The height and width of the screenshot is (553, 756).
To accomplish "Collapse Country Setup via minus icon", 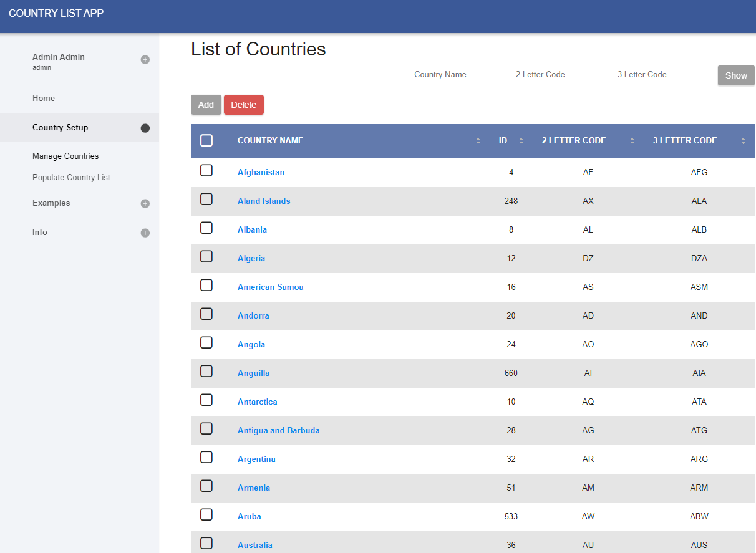I will click(145, 128).
